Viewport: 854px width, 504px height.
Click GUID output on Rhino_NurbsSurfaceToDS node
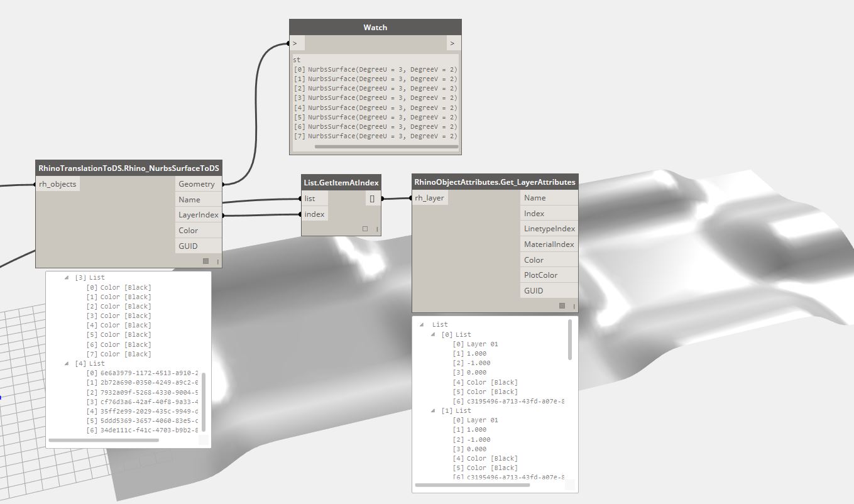[198, 246]
